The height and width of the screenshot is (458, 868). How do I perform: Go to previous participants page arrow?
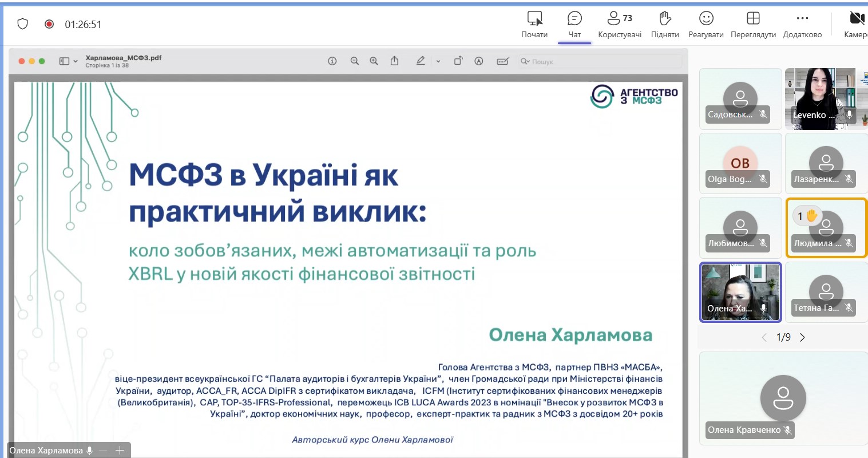764,337
